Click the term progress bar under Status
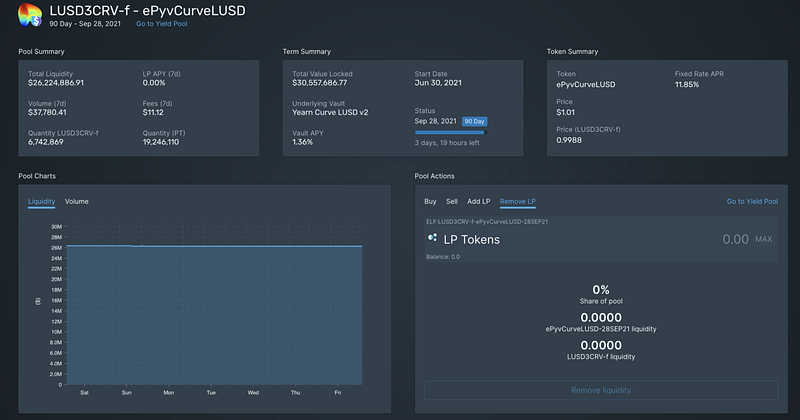800x420 pixels. tap(451, 133)
